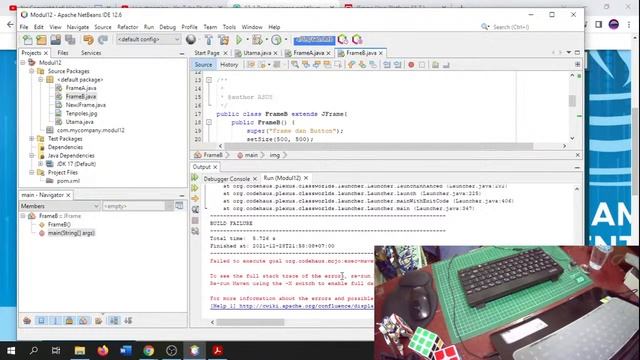640x360 pixels.
Task: Toggle Show Static Members filter in Navigator
Action: coord(56,321)
